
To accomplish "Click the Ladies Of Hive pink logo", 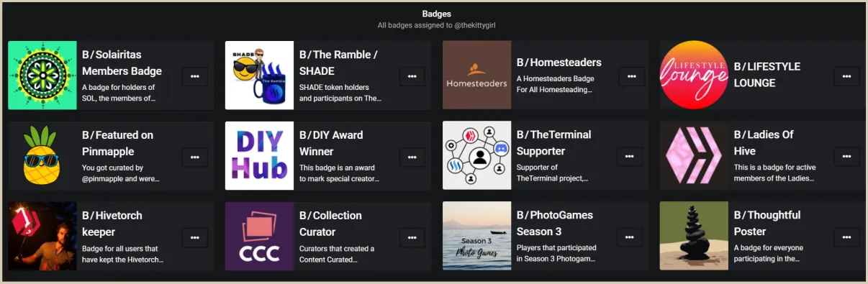I will 694,155.
